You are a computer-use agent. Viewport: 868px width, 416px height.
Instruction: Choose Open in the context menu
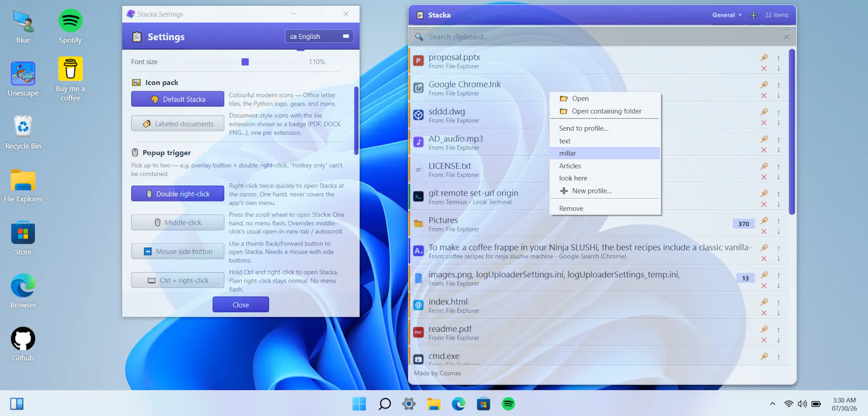(605, 98)
